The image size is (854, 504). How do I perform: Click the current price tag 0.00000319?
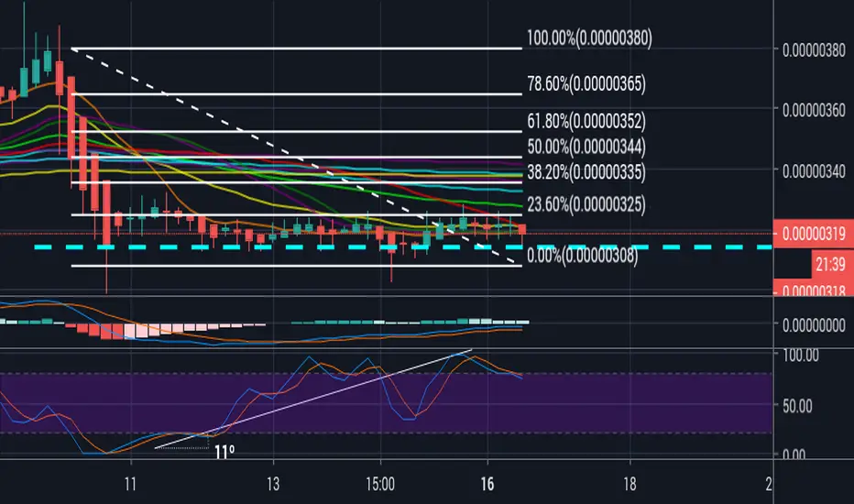pyautogui.click(x=813, y=234)
